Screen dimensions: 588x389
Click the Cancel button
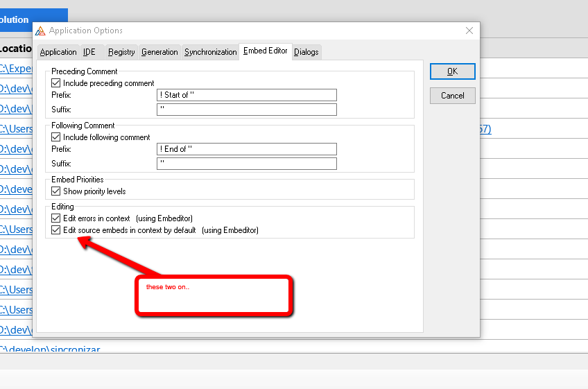[452, 96]
